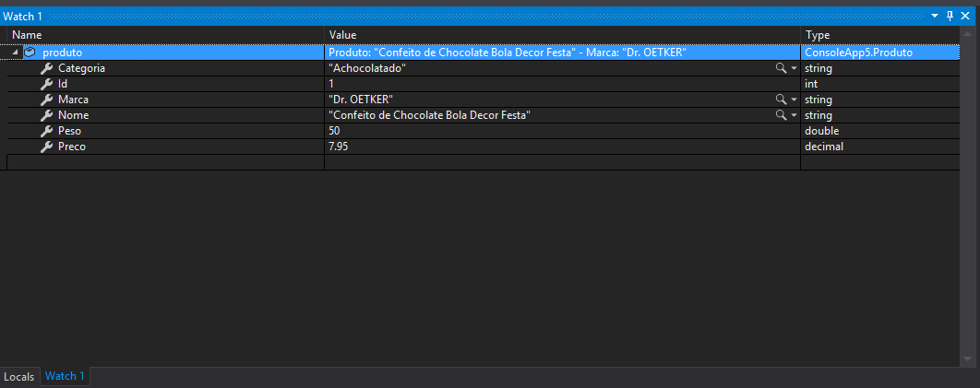Screen dimensions: 980x388
Task: Click the string type cell in Marca row
Action: pyautogui.click(x=819, y=100)
